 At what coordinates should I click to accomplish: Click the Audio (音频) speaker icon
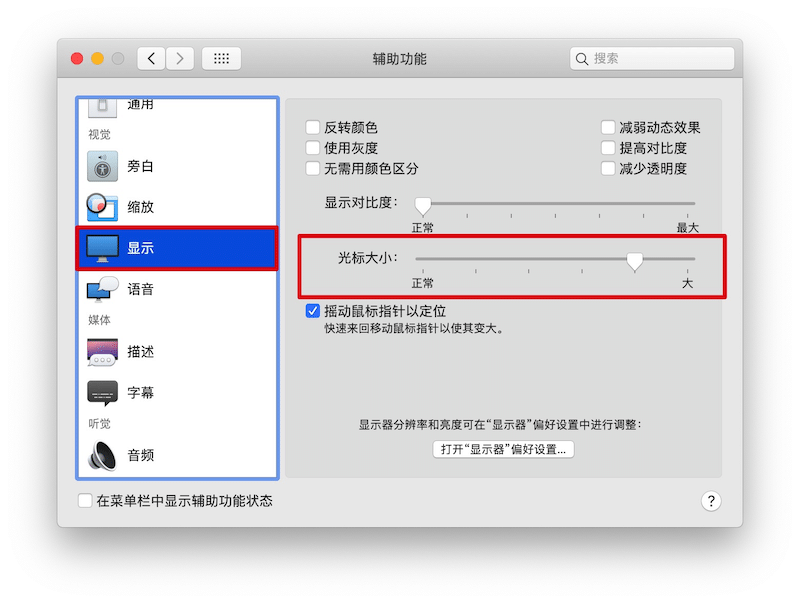(x=102, y=456)
